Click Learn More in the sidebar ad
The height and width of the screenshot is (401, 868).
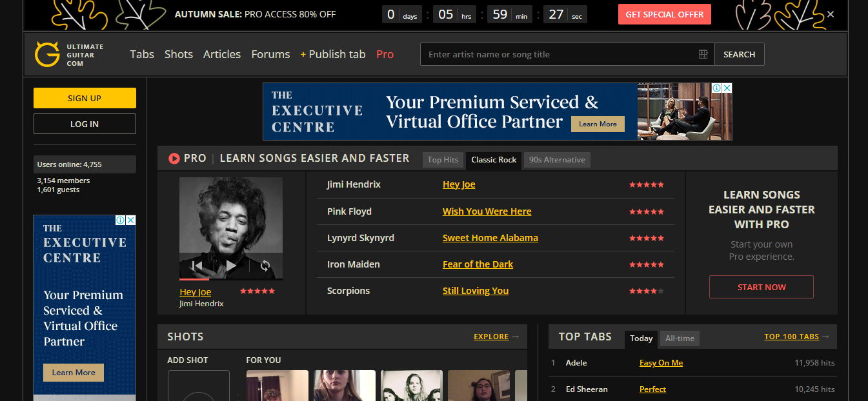click(x=74, y=372)
